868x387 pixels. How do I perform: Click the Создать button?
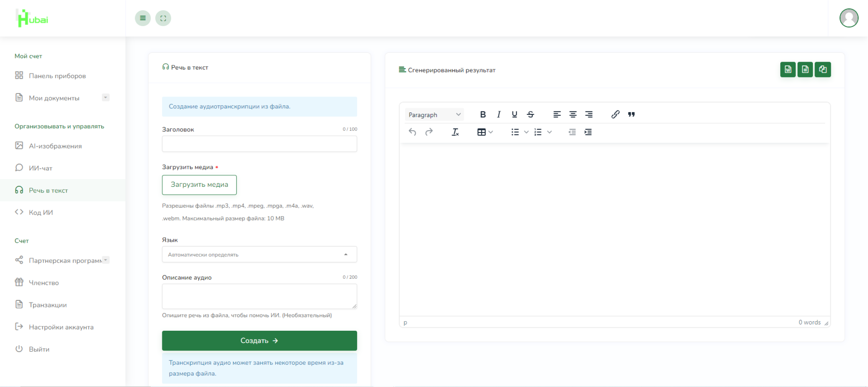pos(259,341)
